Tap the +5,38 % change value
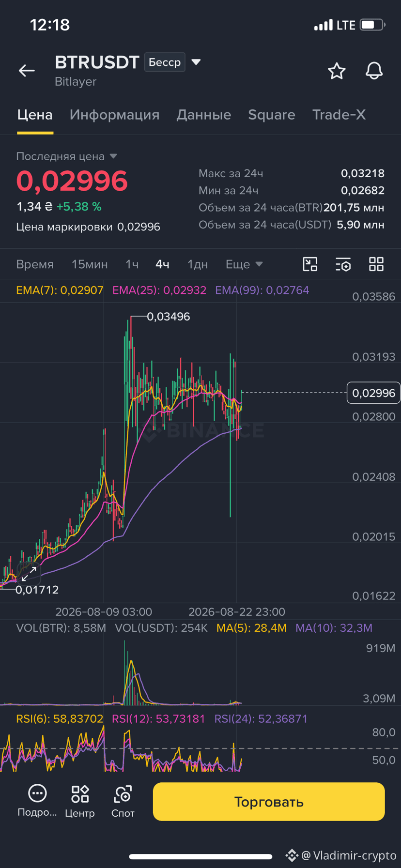401x868 pixels. [x=79, y=207]
